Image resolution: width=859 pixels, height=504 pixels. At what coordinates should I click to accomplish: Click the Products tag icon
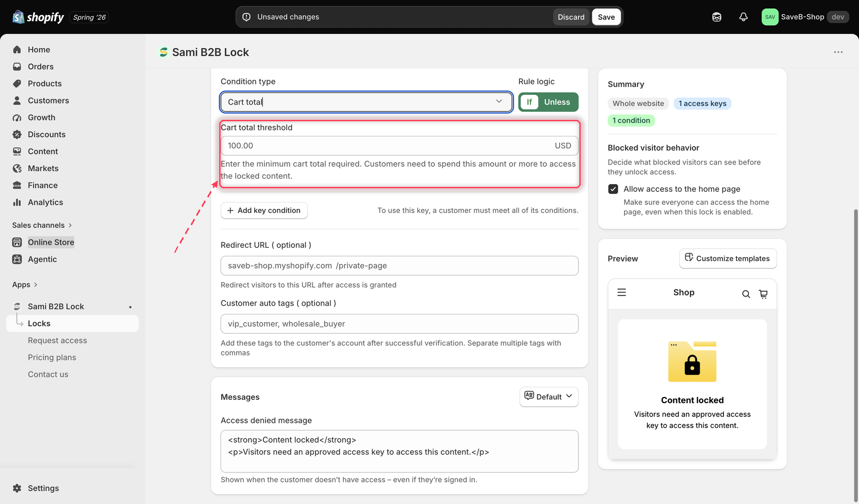pos(17,84)
